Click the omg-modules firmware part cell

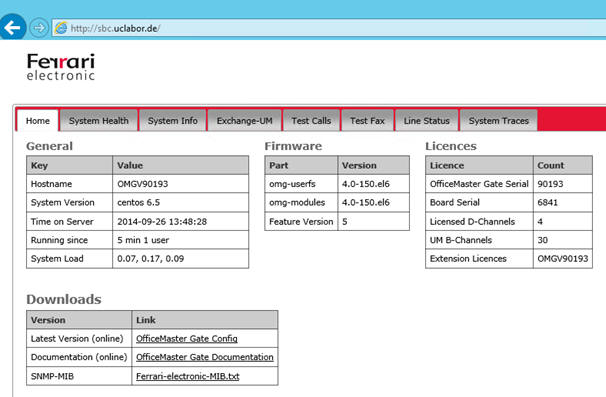tap(301, 202)
